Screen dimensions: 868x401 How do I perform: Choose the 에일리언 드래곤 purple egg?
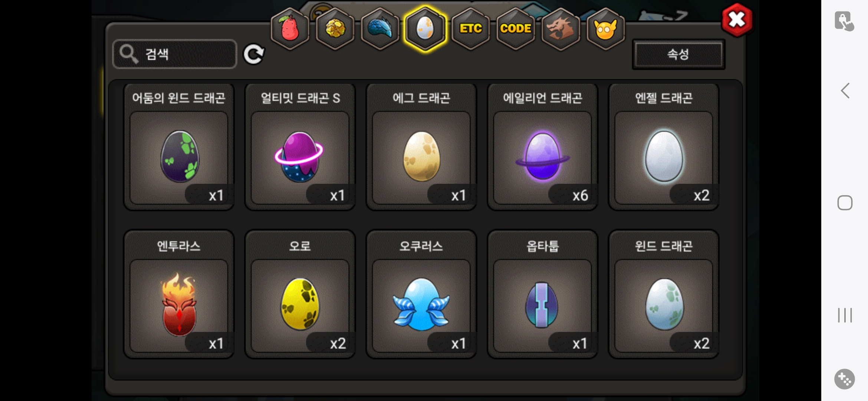click(543, 147)
